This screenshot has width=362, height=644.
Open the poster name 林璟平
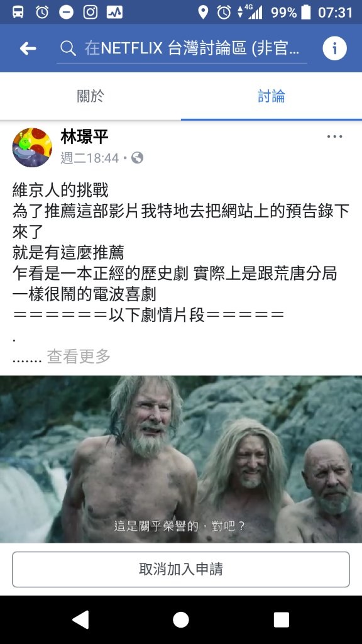[x=85, y=136]
